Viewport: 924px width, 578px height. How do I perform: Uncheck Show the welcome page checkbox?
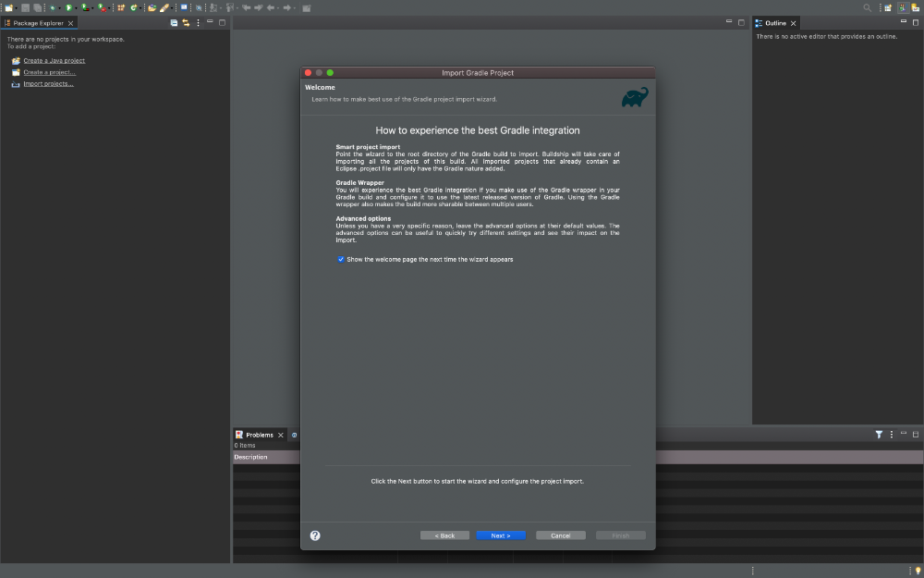[341, 260]
